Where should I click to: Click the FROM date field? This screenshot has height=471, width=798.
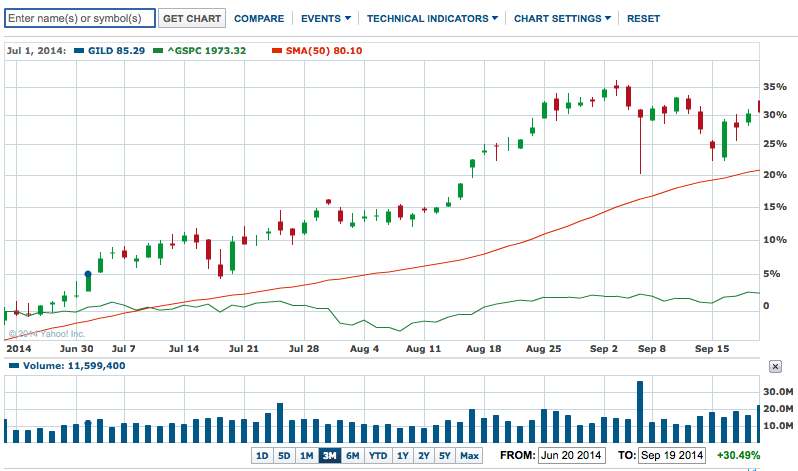pyautogui.click(x=572, y=456)
